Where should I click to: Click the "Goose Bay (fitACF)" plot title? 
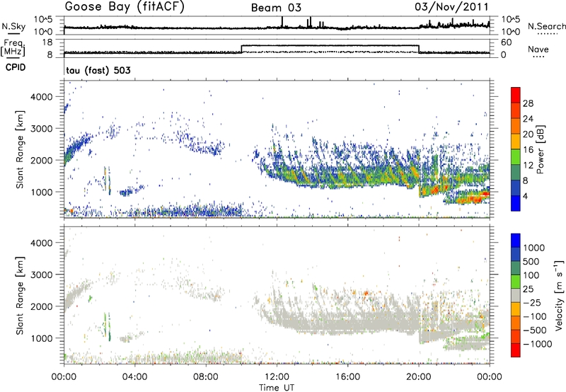coord(125,7)
